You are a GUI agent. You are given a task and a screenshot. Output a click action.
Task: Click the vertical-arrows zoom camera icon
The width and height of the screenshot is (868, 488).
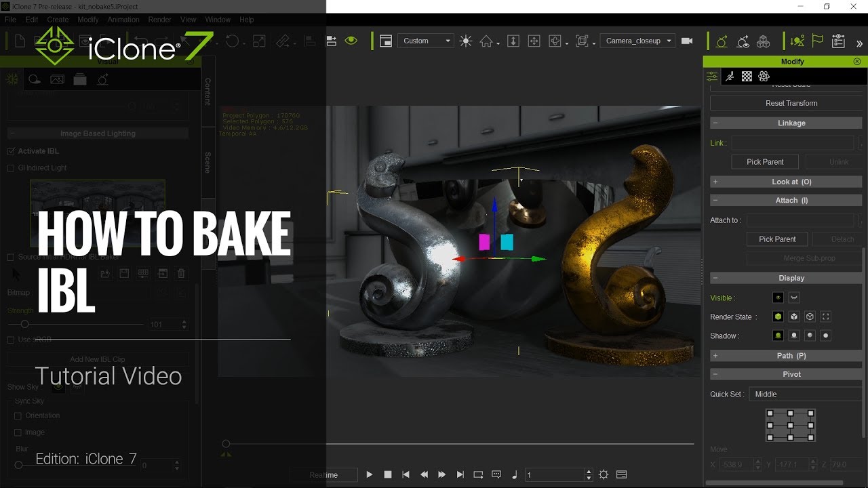point(513,41)
